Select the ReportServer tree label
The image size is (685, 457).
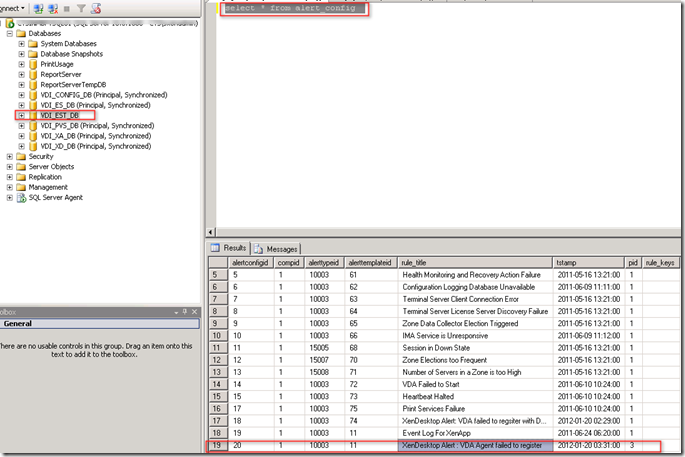[61, 75]
